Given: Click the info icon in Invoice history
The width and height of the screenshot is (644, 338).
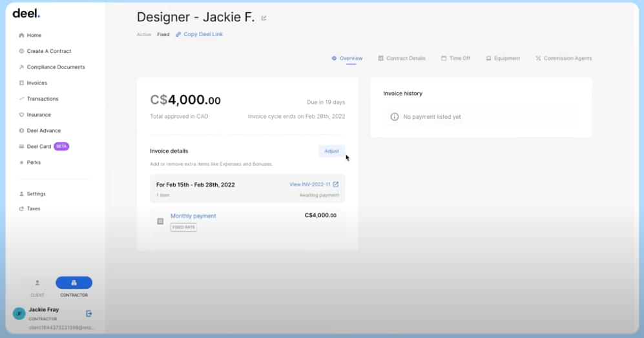Looking at the screenshot, I should [x=394, y=117].
